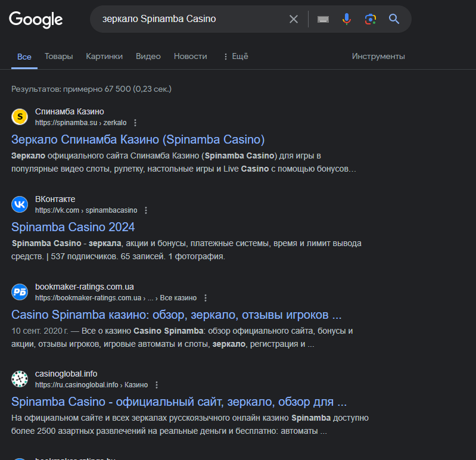
Task: Click the Спинамба Казино yellow S favicon
Action: (x=20, y=117)
